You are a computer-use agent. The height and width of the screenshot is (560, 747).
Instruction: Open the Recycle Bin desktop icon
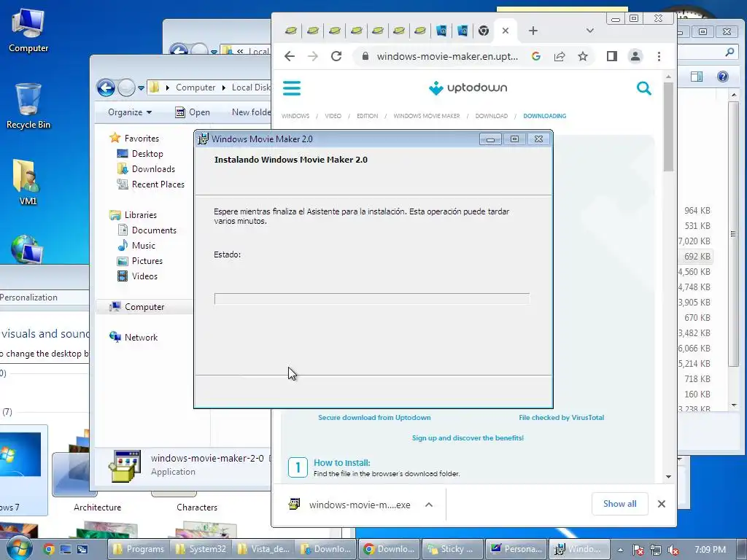(x=28, y=106)
